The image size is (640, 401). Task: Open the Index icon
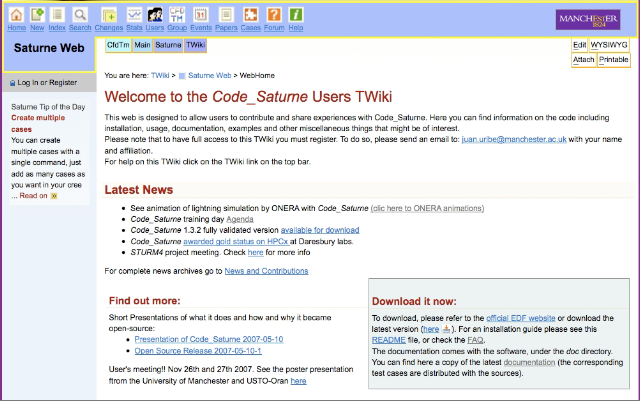point(57,15)
